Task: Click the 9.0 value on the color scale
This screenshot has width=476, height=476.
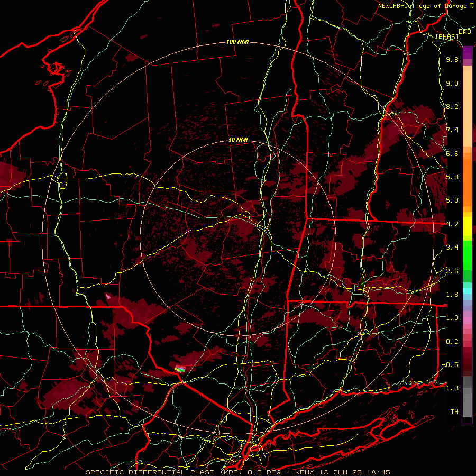Action: [452, 83]
